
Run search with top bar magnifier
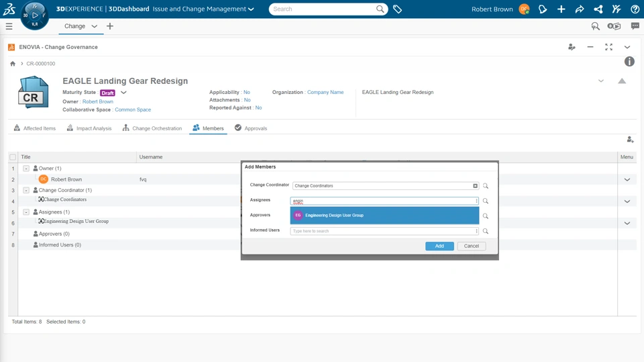click(380, 9)
